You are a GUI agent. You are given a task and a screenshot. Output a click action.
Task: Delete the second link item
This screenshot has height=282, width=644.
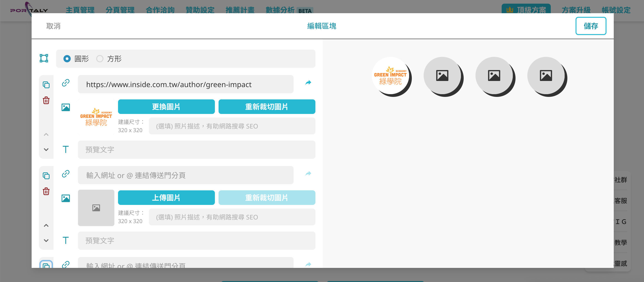(x=46, y=191)
